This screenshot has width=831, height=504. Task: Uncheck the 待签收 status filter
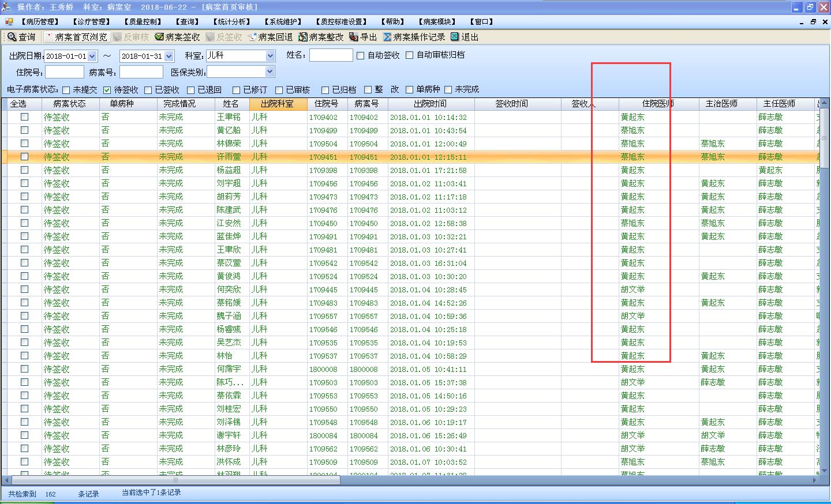107,90
